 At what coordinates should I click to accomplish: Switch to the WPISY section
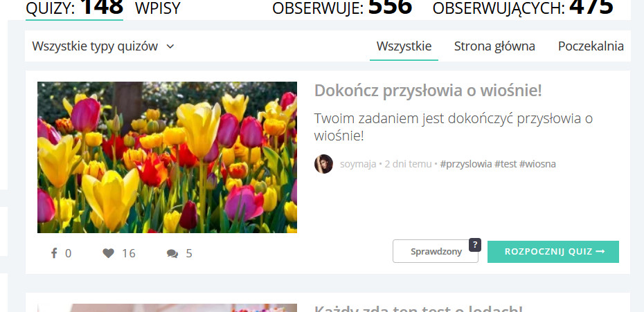158,8
